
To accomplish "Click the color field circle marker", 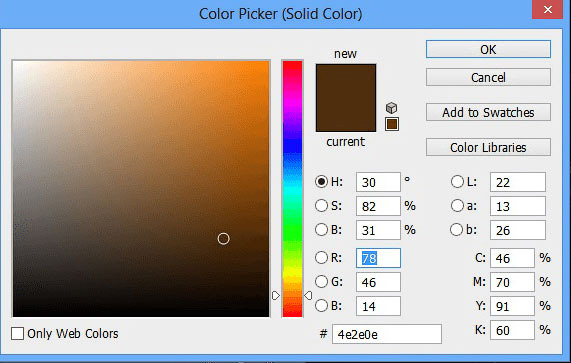I will (224, 239).
